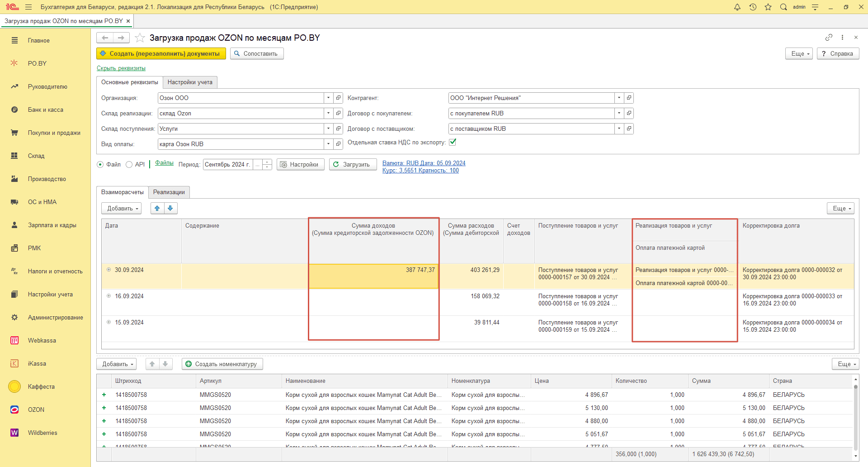Screen dimensions: 868x467
Task: Go forward with the right arrow
Action: 121,38
